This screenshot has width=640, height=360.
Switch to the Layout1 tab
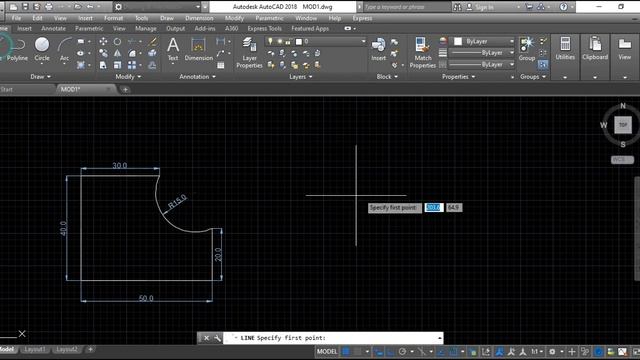pos(35,349)
